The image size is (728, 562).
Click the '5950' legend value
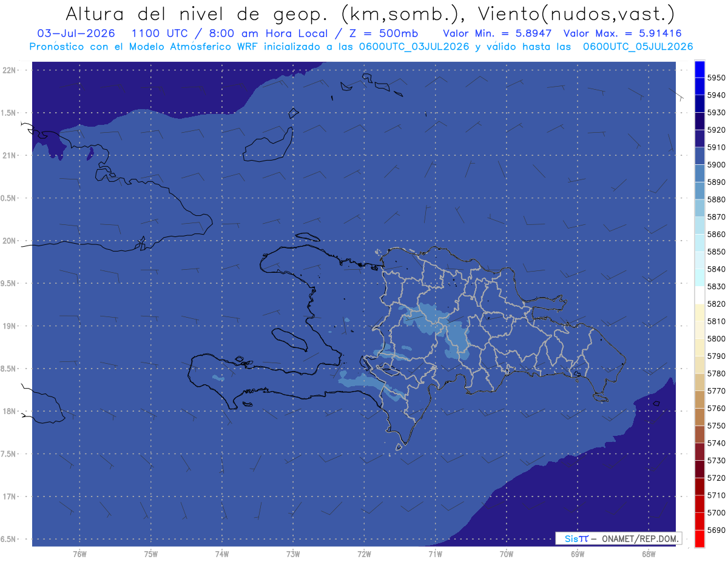716,78
